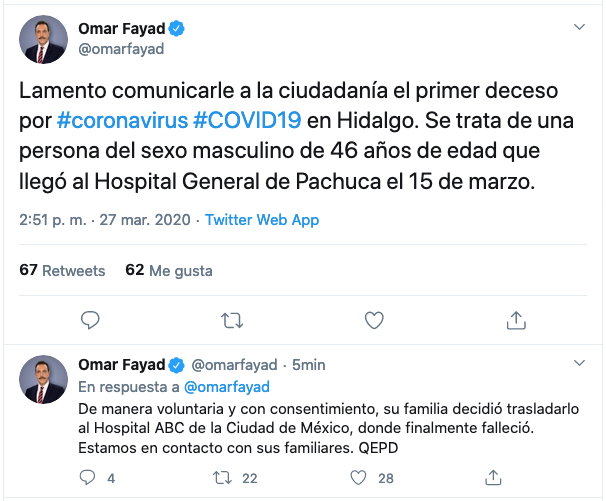606x501 pixels.
Task: Expand the reply tweet's options chevron
Action: pos(577,363)
